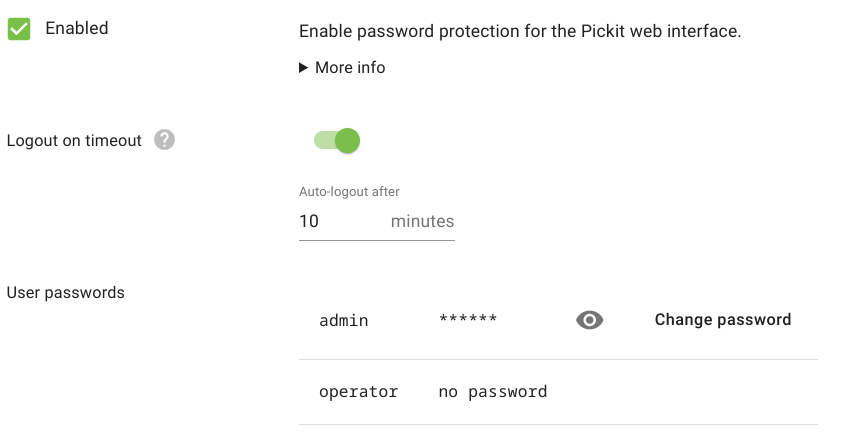Click the value 10 in auto-logout field

[309, 221]
